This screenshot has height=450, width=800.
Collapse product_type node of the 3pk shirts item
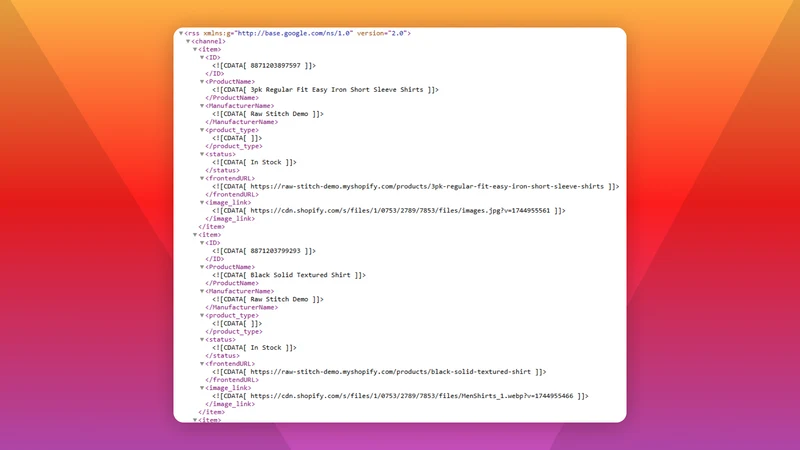(202, 130)
